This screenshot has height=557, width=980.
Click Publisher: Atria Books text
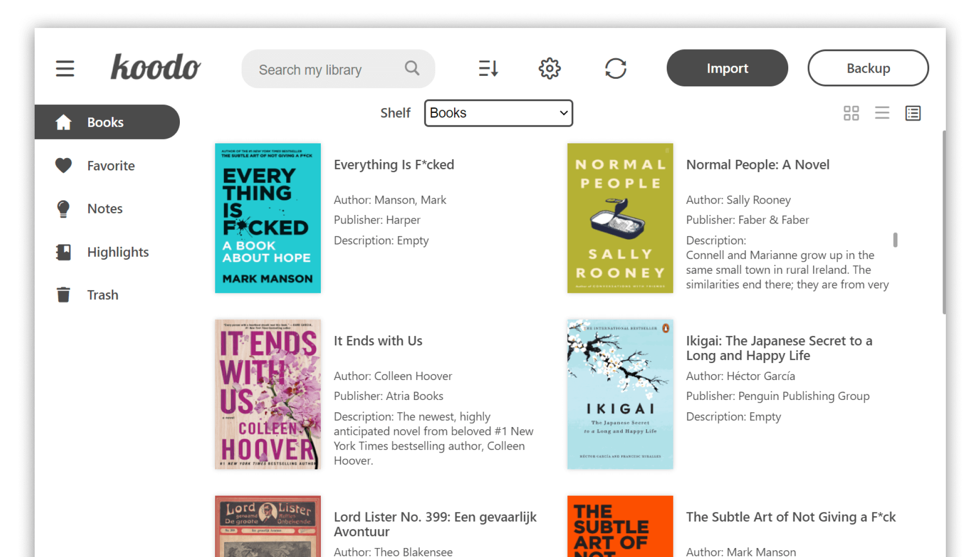tap(389, 396)
